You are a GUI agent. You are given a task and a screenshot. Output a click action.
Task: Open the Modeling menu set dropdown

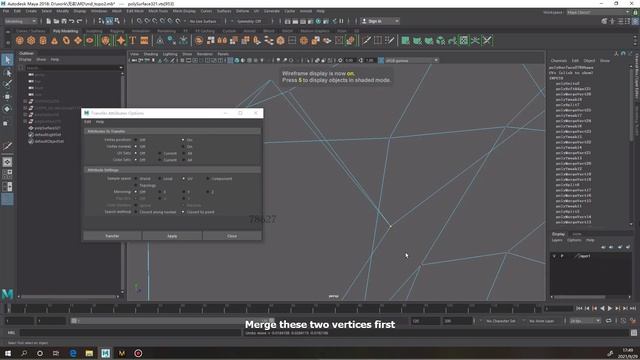tap(20, 21)
